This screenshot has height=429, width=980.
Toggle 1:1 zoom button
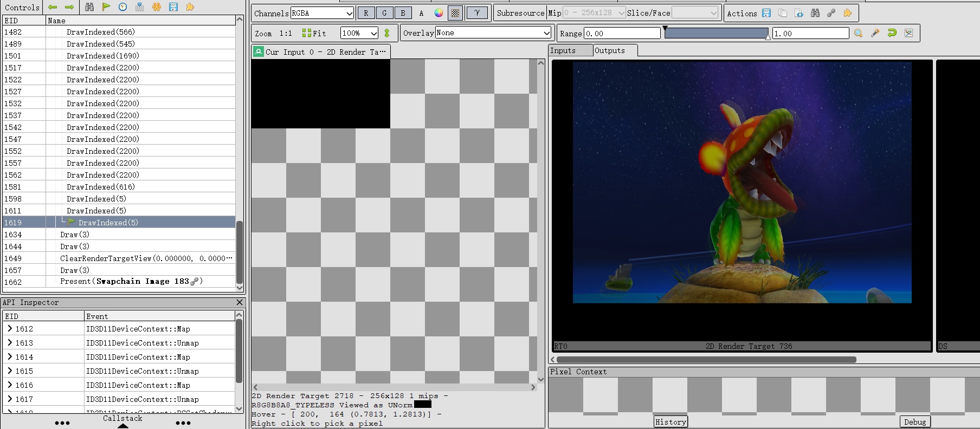(286, 33)
